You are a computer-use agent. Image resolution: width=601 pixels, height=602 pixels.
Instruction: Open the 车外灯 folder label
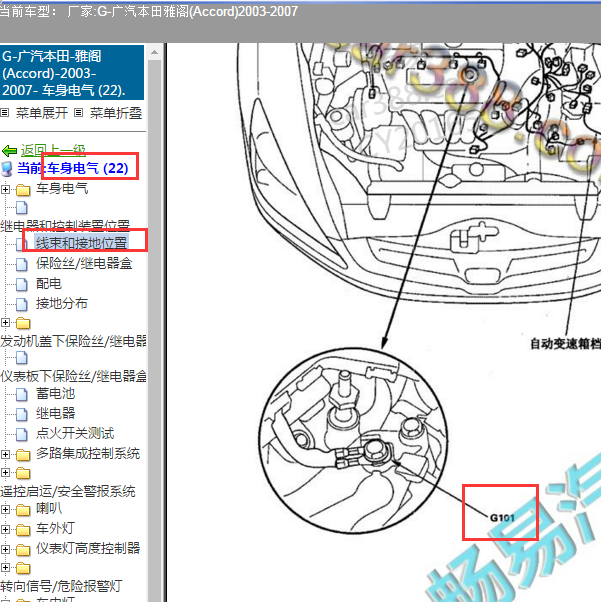click(x=55, y=528)
